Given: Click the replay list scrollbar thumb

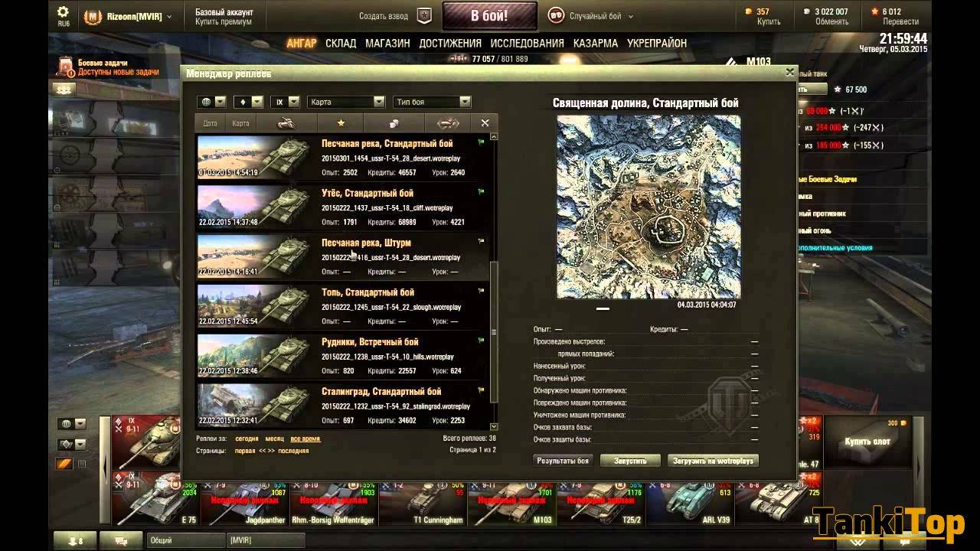Looking at the screenshot, I should tap(494, 331).
